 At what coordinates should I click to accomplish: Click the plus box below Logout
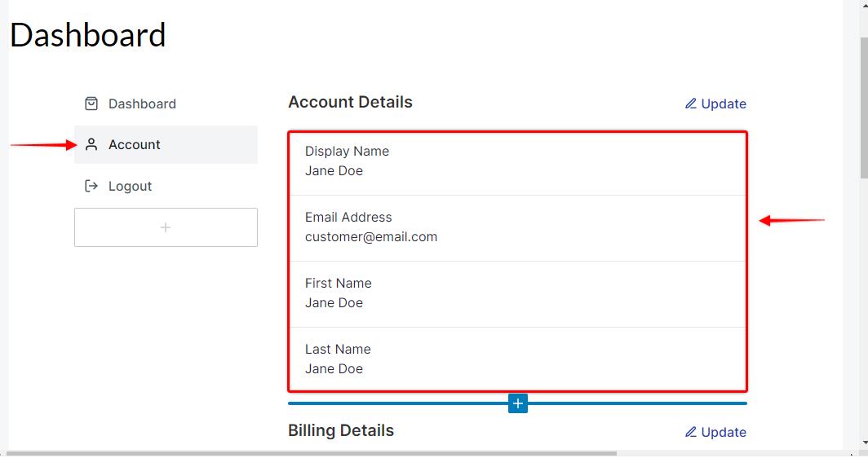[166, 227]
